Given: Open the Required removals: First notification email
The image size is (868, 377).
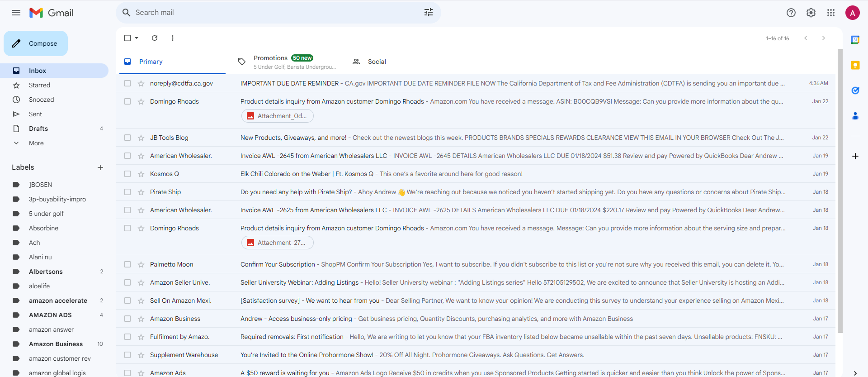Looking at the screenshot, I should click(x=476, y=337).
